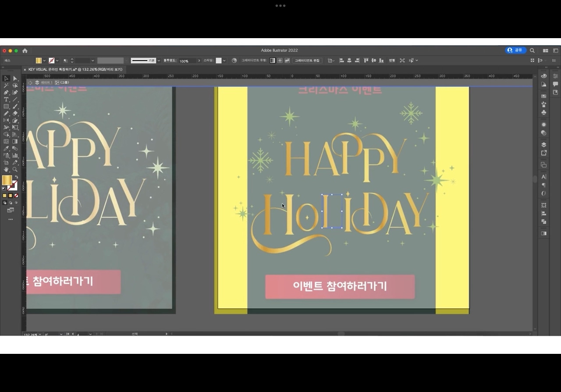
Task: Expand the opacity options arrow
Action: [199, 61]
